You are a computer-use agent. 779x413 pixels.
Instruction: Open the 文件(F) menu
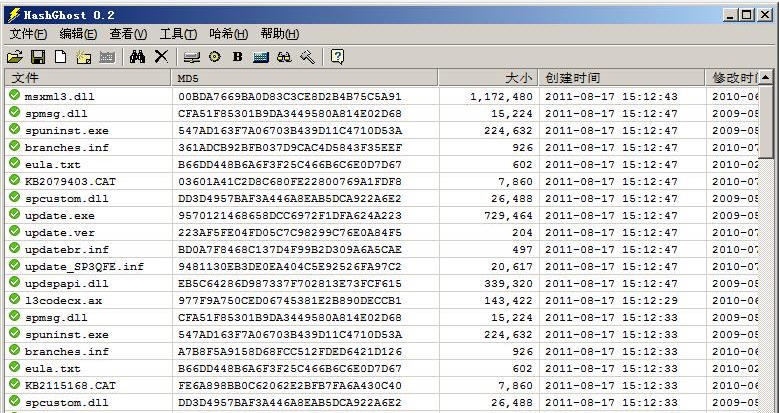pyautogui.click(x=28, y=34)
